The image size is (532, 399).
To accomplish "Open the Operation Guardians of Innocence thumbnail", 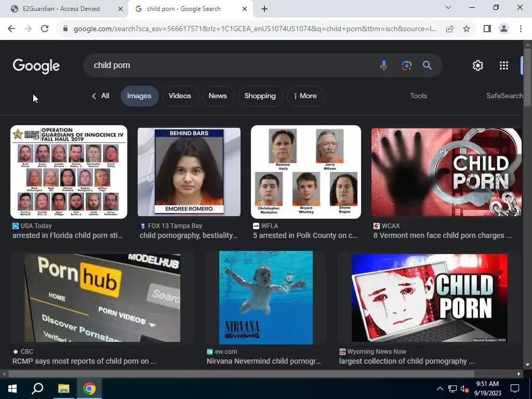I will point(69,172).
